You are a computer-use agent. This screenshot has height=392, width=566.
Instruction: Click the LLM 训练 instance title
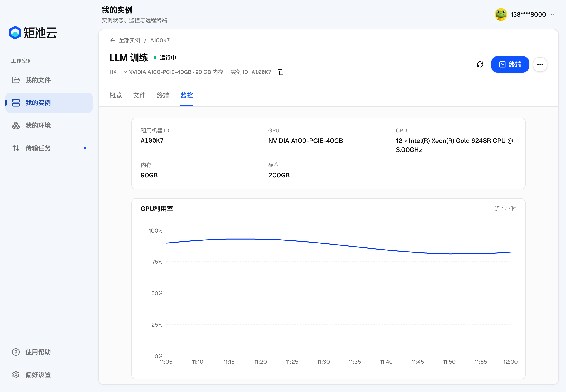pos(129,58)
